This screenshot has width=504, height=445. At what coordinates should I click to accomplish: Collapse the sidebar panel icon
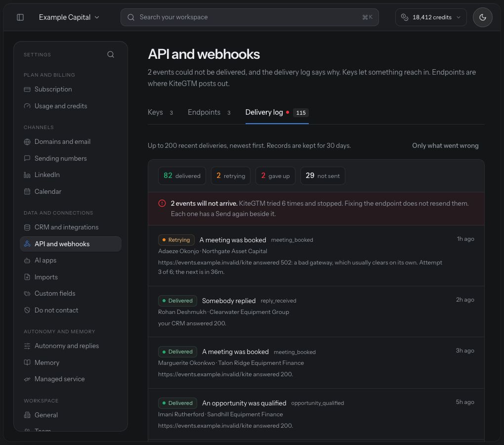coord(20,17)
